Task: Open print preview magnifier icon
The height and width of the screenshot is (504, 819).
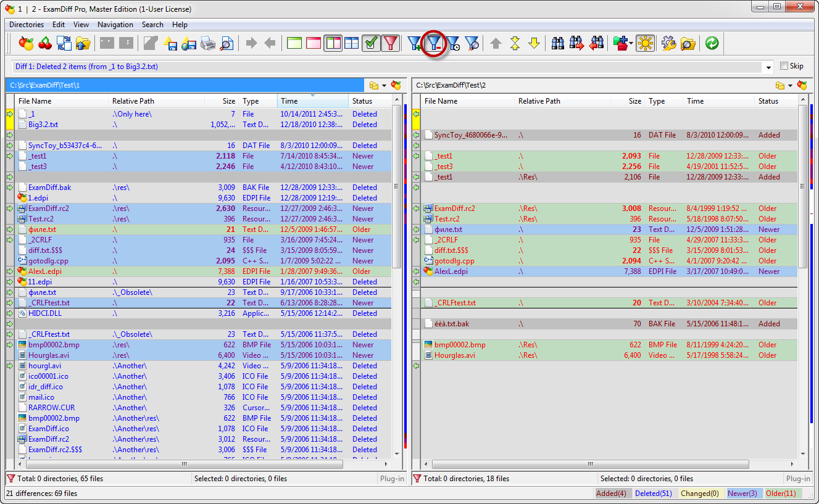Action: click(x=227, y=43)
